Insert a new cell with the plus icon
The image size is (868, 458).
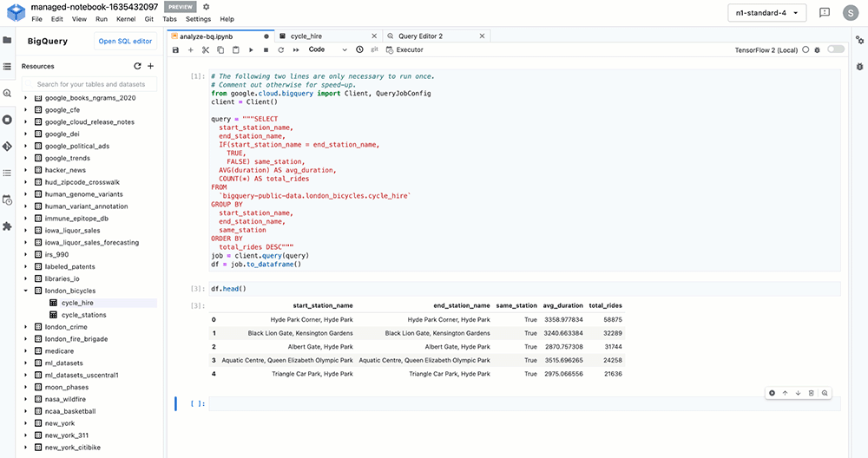point(190,49)
